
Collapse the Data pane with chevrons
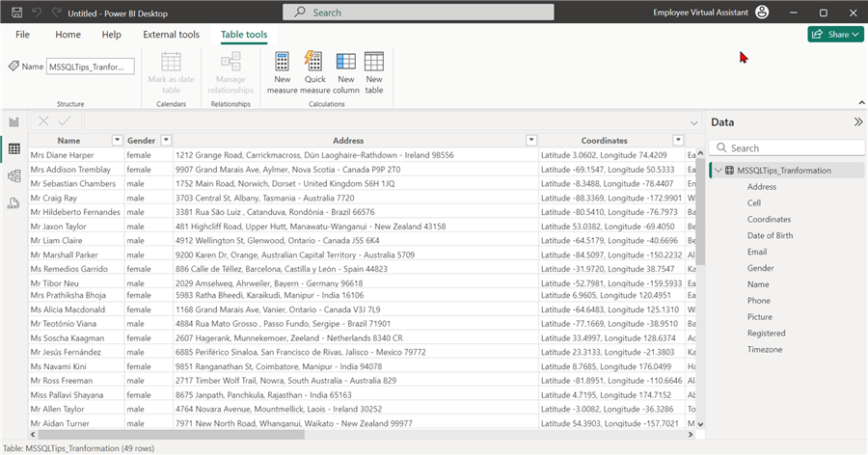pos(857,122)
